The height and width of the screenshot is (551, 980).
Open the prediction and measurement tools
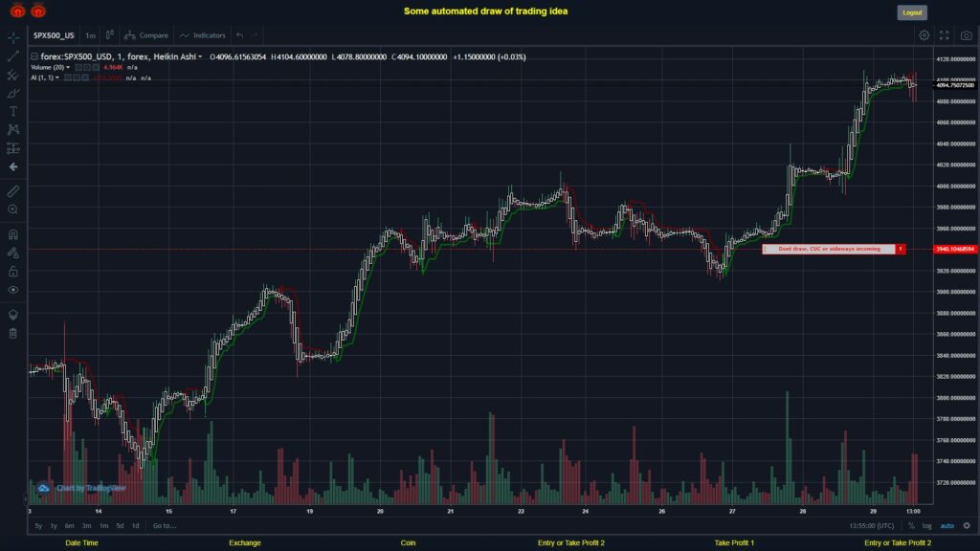pos(13,148)
